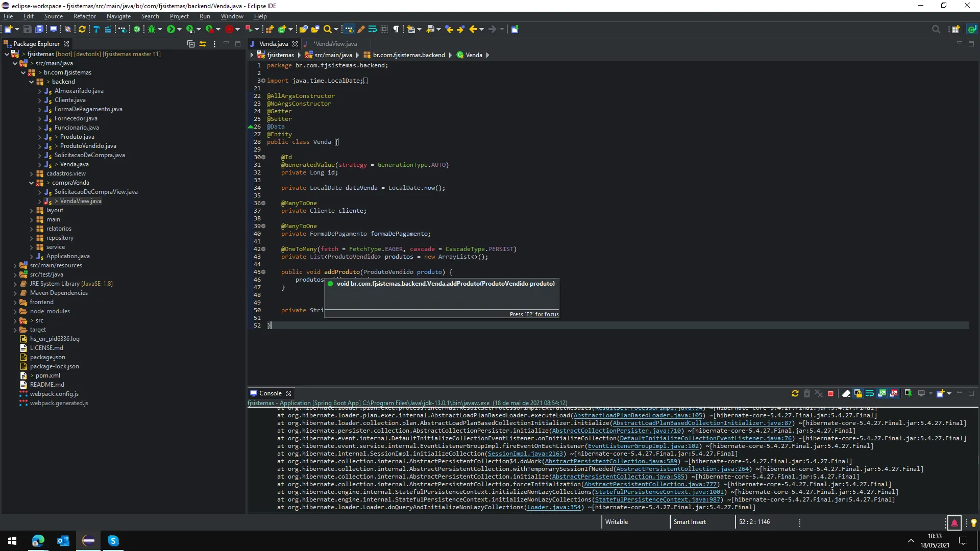Open the Refactor menu
Screen dimensions: 980x551
point(84,16)
